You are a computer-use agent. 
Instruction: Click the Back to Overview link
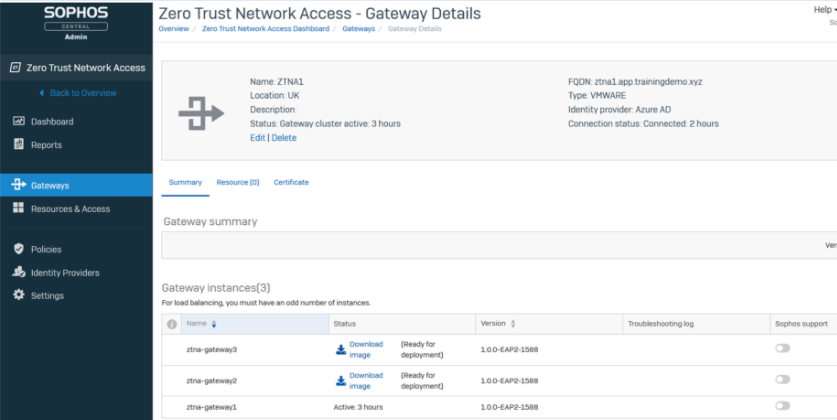coord(83,93)
